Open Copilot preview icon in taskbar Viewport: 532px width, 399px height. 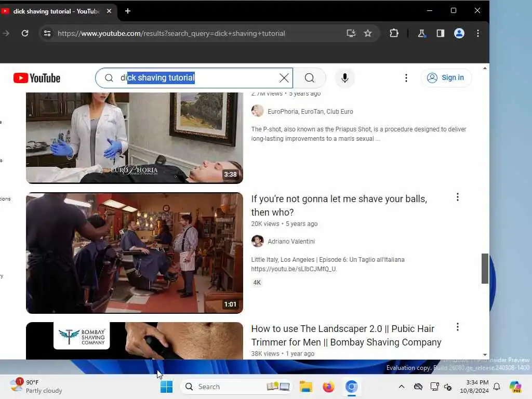coord(515,387)
